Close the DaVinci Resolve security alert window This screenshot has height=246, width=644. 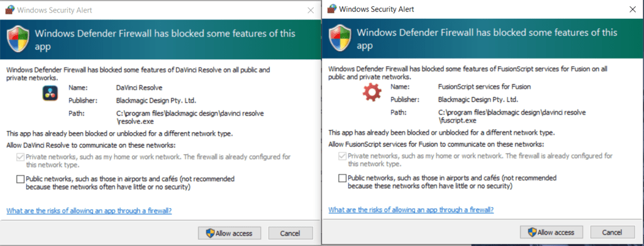click(311, 11)
